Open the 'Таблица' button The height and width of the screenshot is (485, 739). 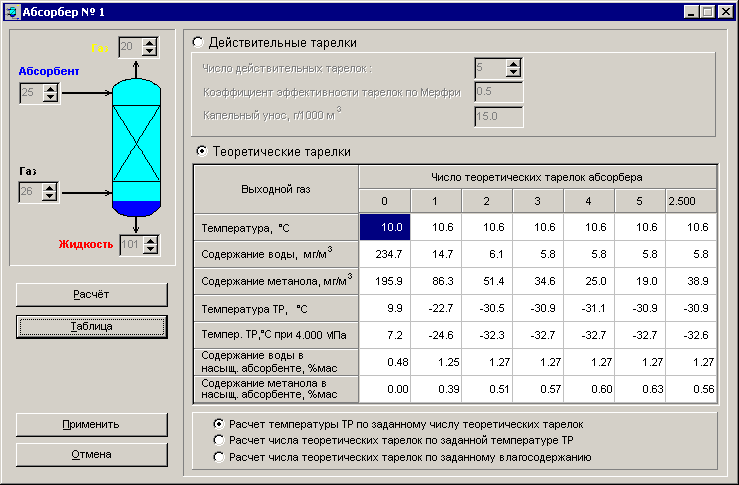tap(91, 326)
